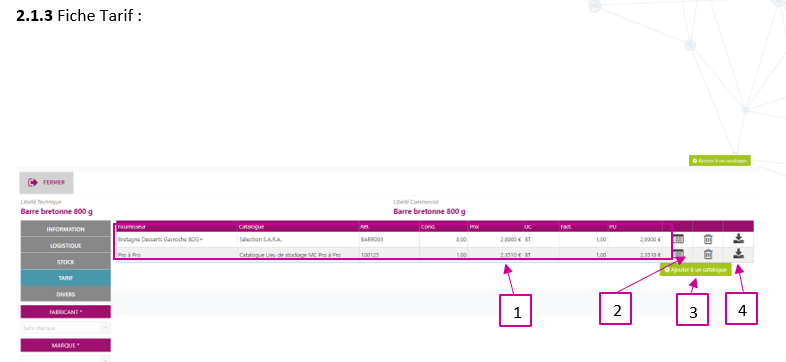Open the Divers tab
The image size is (786, 362).
click(65, 294)
